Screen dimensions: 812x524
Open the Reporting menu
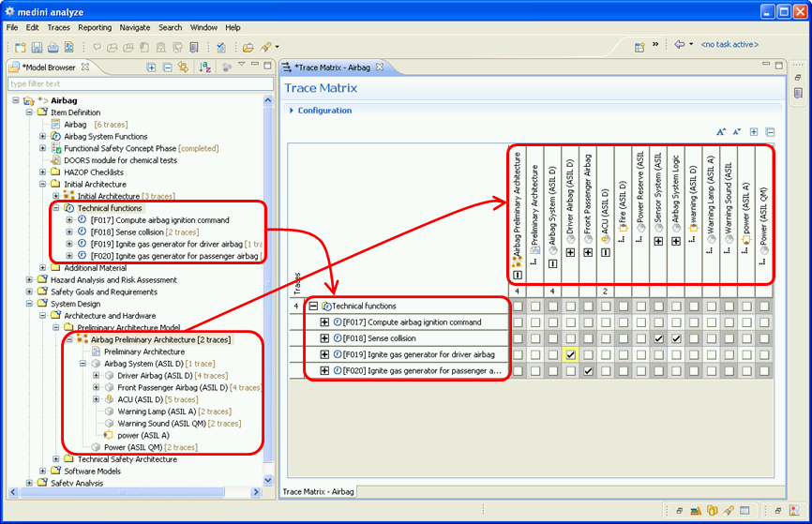click(95, 28)
